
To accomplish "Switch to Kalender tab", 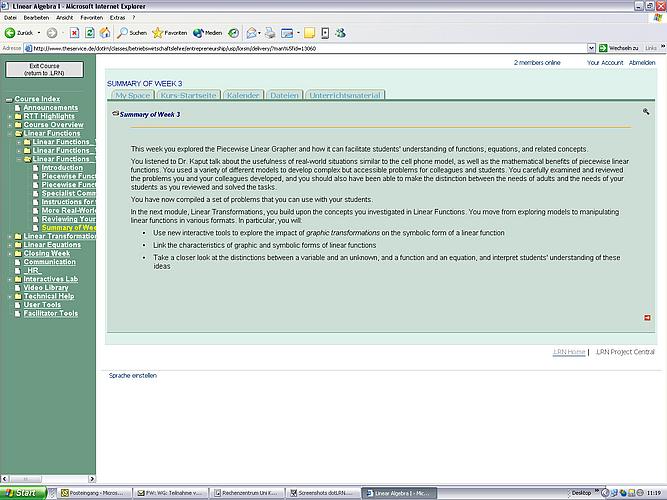I will click(243, 95).
